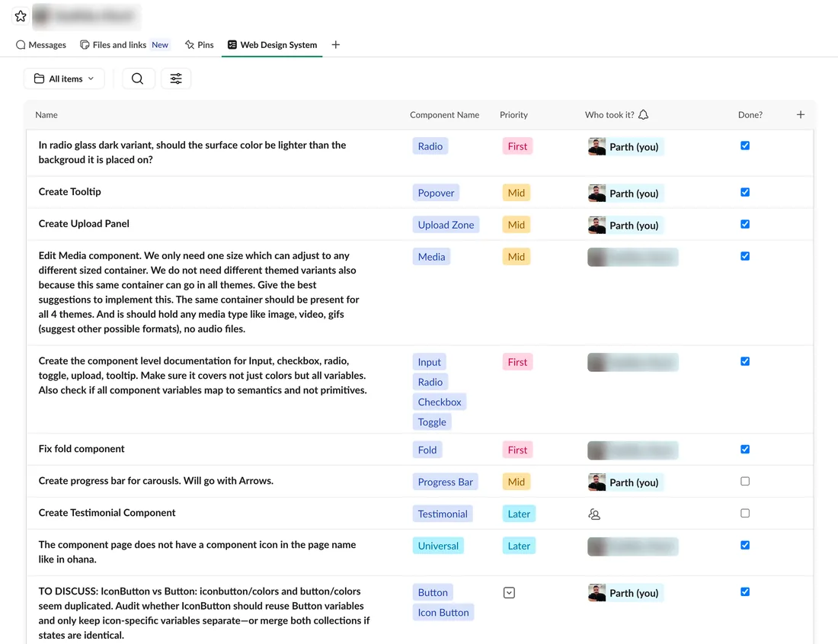The height and width of the screenshot is (644, 838).
Task: Open the Create progress bar for carousls item
Action: pyautogui.click(x=155, y=481)
